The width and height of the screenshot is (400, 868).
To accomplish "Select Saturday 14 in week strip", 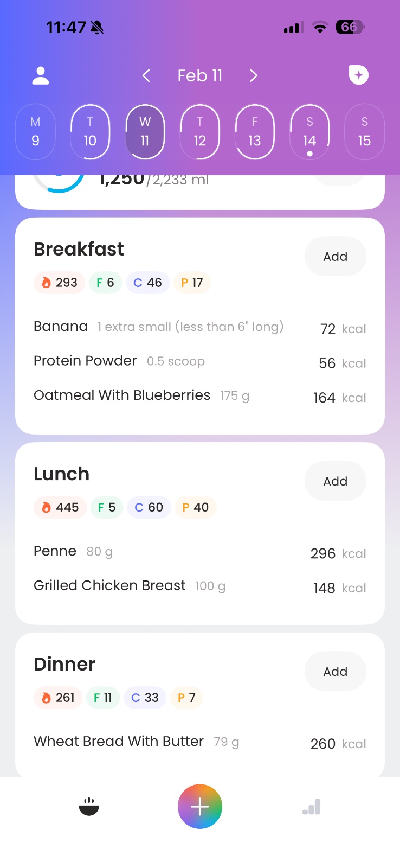I will pos(309,132).
